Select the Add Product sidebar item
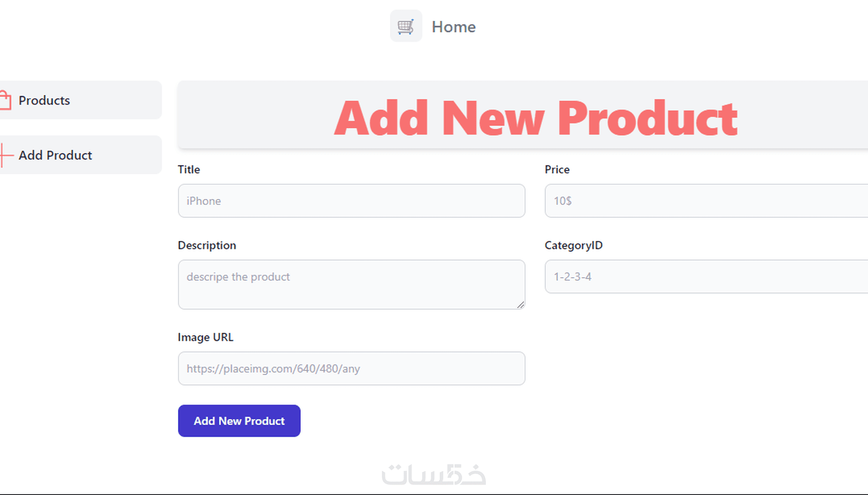 [55, 155]
